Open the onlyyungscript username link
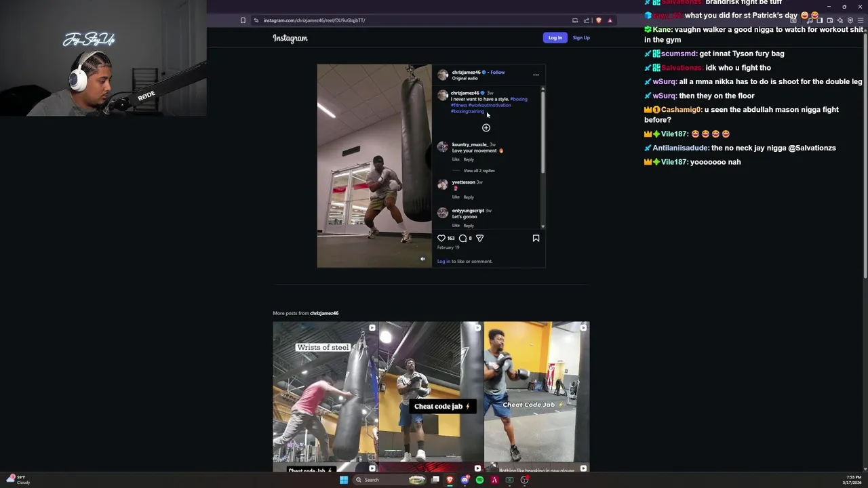 [x=468, y=211]
